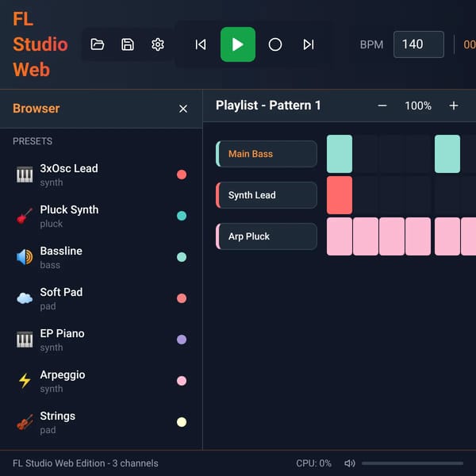Save project with the floppy disk icon
476x476 pixels.
[128, 44]
